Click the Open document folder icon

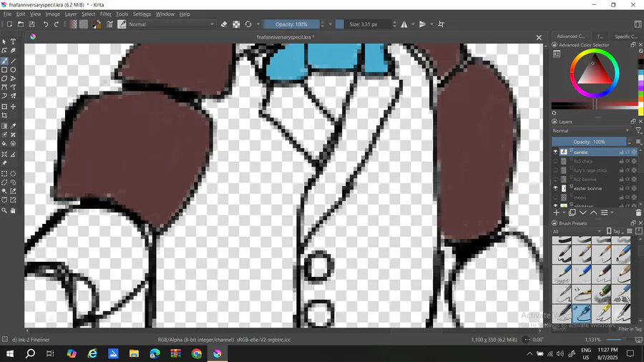click(21, 24)
